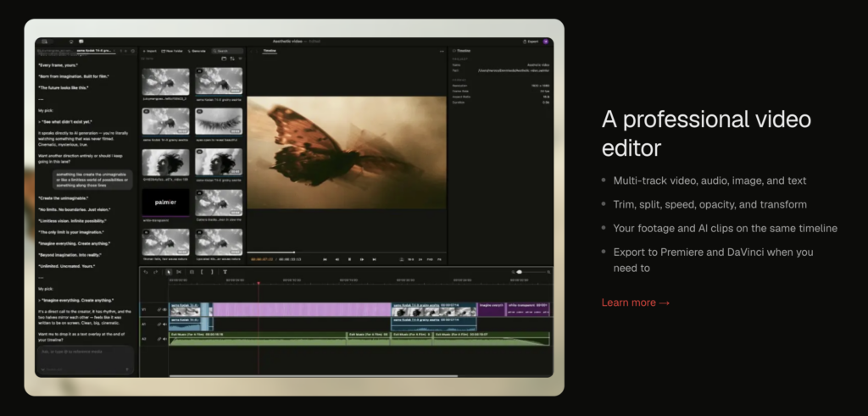Image resolution: width=868 pixels, height=416 pixels.
Task: Click the Export button in title bar
Action: (x=531, y=42)
